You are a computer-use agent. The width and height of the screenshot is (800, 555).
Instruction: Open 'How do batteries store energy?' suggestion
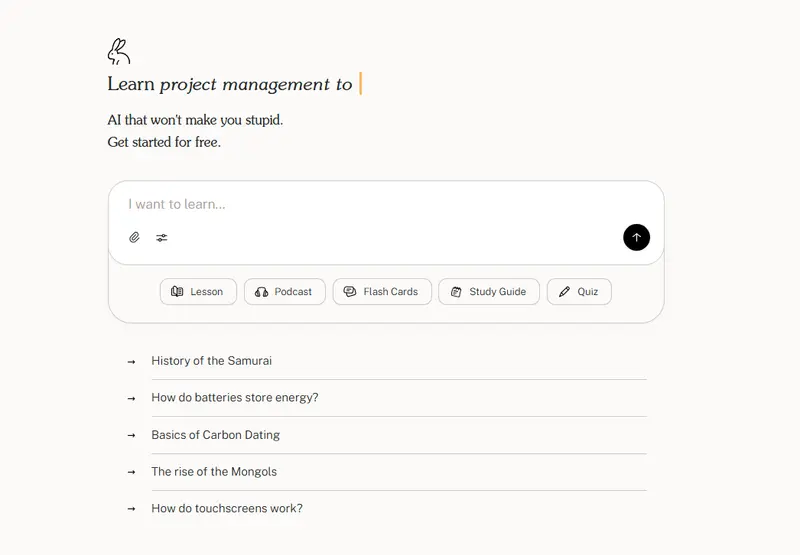[387, 398]
